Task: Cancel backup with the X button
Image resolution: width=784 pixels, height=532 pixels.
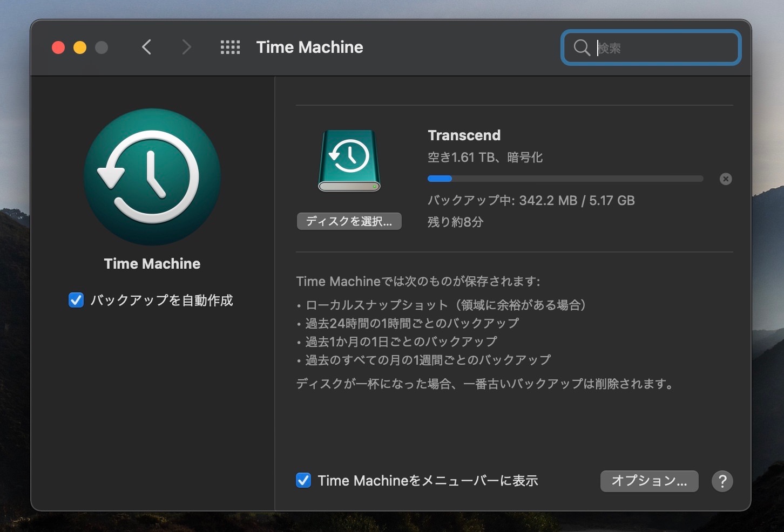Action: pyautogui.click(x=726, y=179)
